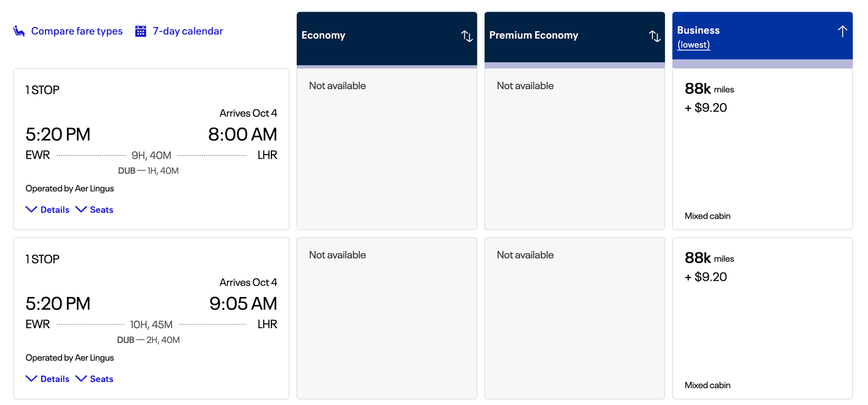Click the ascending sort arrow in Business header
The image size is (868, 405).
point(843,31)
